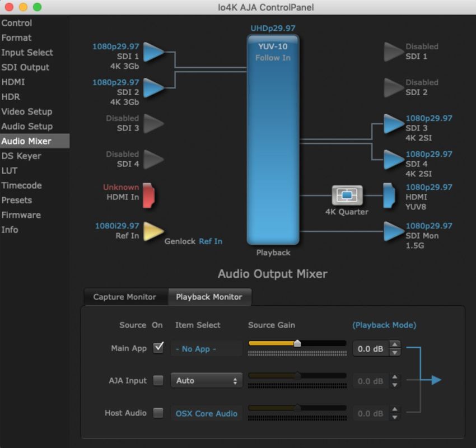
Task: Click the 1080i29.97 Ref In format text
Action: 117,226
